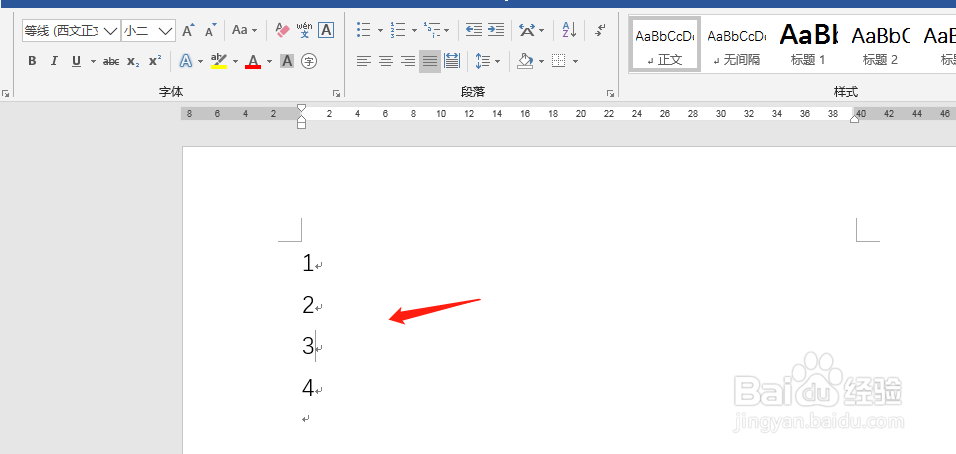Expand the shading color dropdown arrow
Viewport: 956px width, 454px height.
point(541,62)
